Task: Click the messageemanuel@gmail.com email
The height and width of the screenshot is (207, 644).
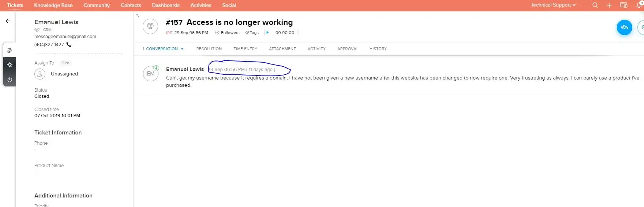Action: pyautogui.click(x=65, y=37)
